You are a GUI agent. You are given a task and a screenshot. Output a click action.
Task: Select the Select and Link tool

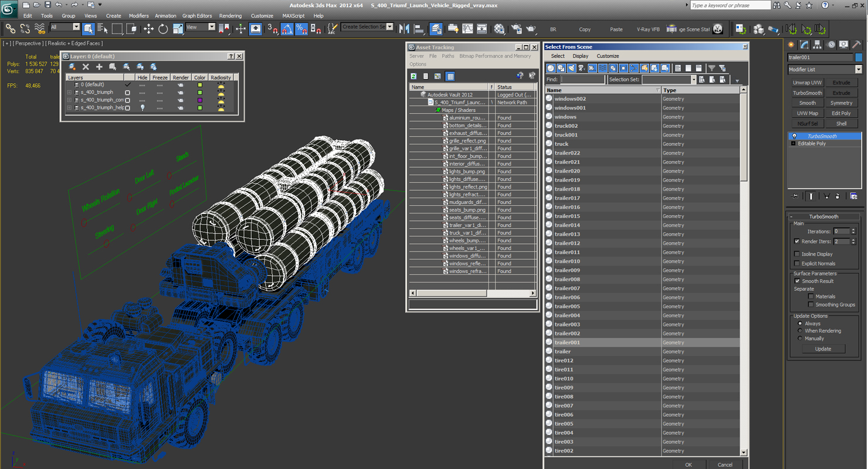click(11, 29)
